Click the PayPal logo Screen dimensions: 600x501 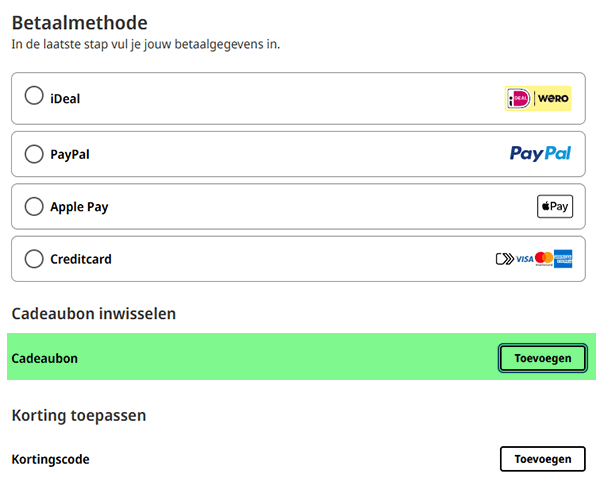(x=540, y=153)
